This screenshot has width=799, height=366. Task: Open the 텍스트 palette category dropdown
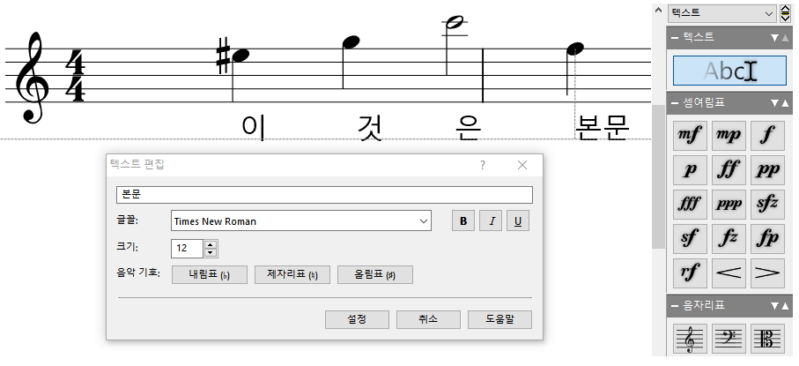723,13
